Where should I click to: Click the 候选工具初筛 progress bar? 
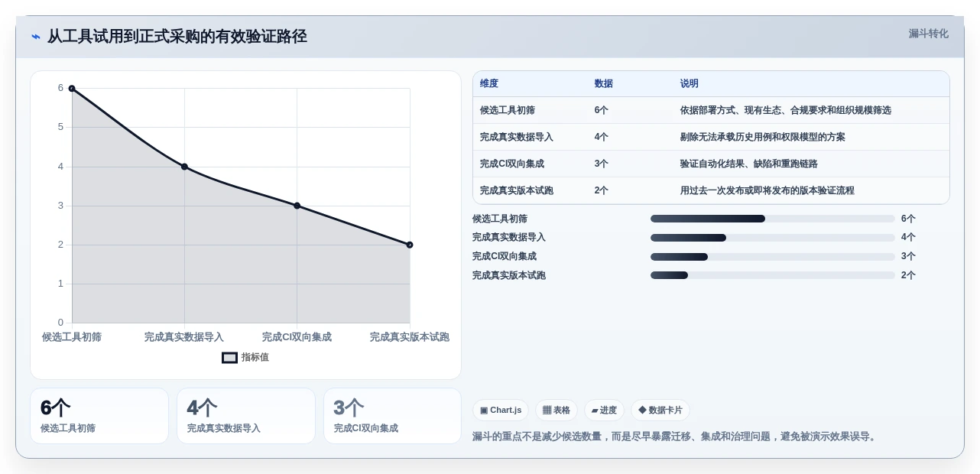773,219
